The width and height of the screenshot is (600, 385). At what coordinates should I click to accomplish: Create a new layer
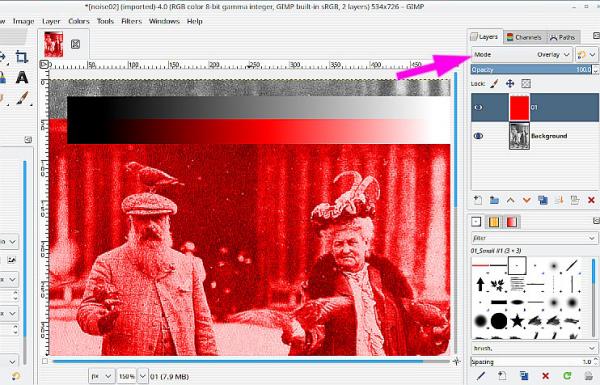click(x=478, y=200)
